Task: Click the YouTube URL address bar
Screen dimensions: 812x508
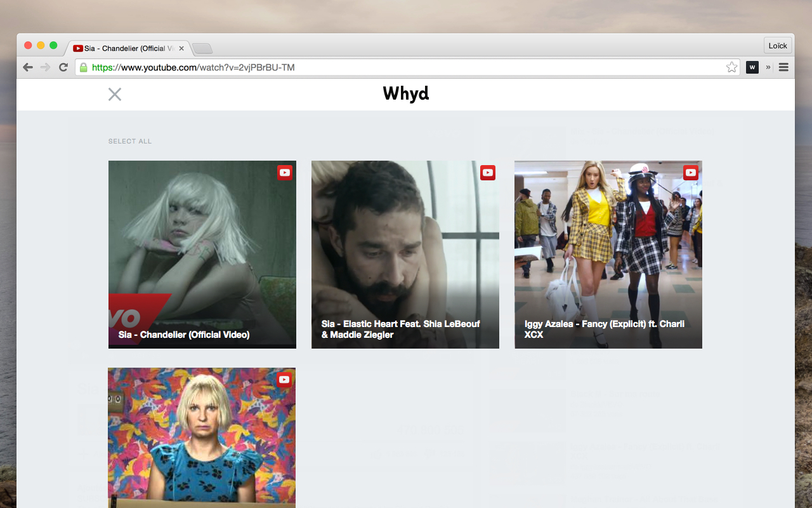Action: tap(406, 67)
